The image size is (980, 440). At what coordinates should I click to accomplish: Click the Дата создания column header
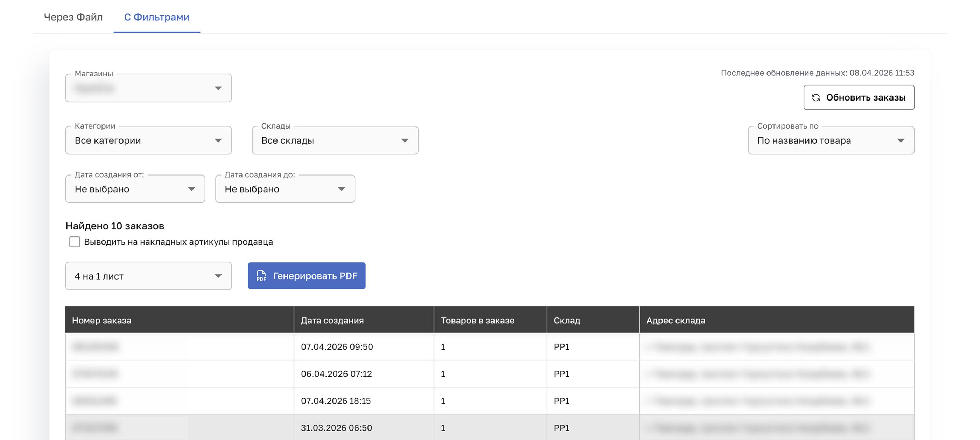click(x=332, y=321)
